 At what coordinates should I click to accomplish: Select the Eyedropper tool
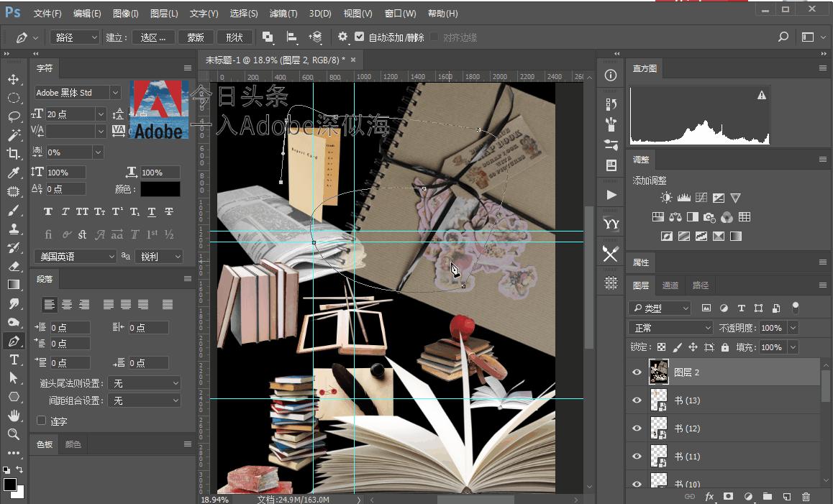[x=14, y=173]
